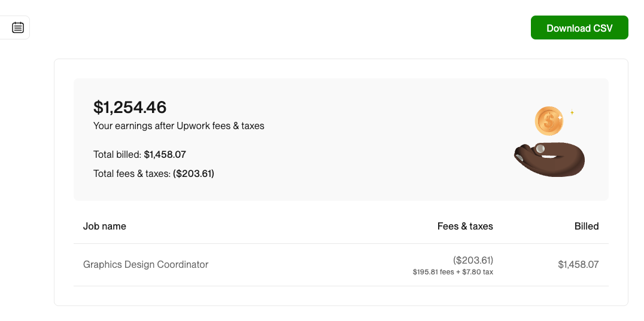Click the $1,458.07 value in summary panel
The height and width of the screenshot is (321, 644).
tap(165, 154)
